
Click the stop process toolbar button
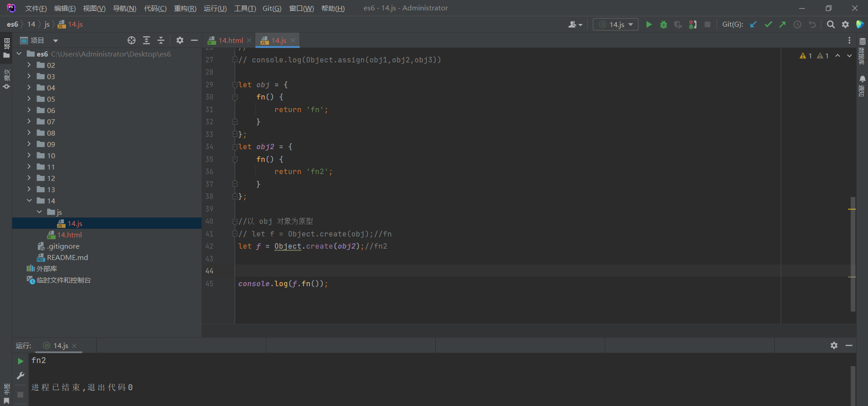click(708, 24)
